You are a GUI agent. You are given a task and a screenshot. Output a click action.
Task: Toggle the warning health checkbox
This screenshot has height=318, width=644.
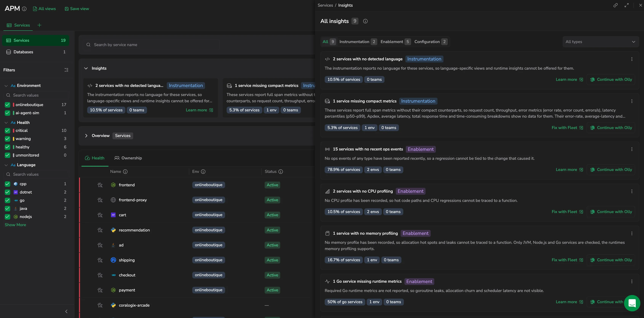point(7,139)
